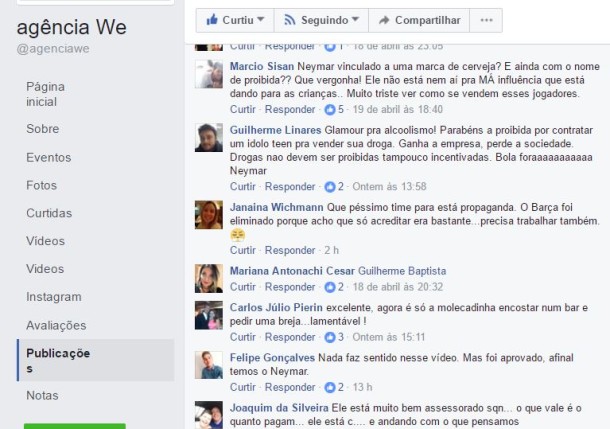Click Janaina Wichmann's profile picture thumbnail

point(209,215)
